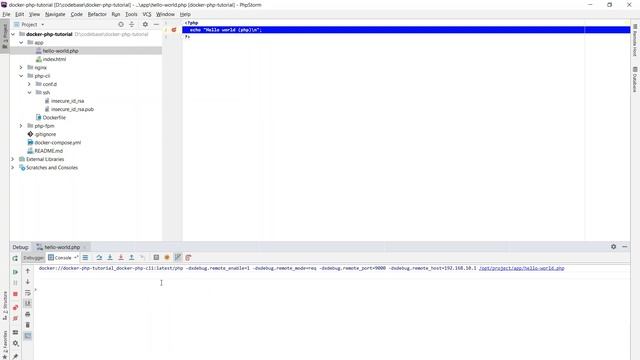
Task: Click Collapse All in Project panel
Action: (x=131, y=24)
